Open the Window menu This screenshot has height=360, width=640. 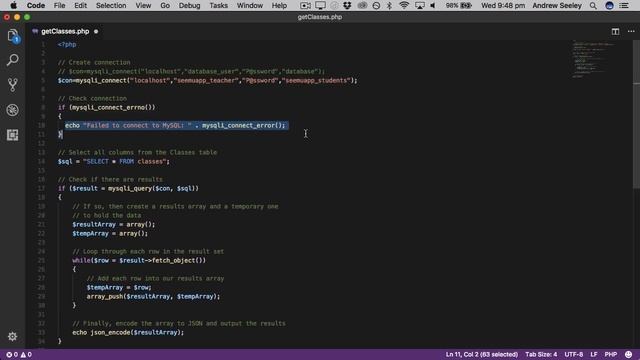(x=250, y=6)
